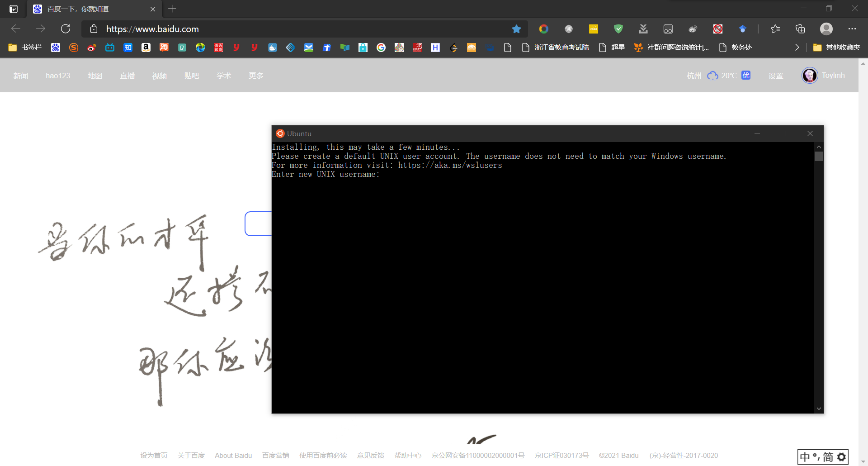Screen dimensions: 868x466
Task: Open the 其他收藏夹 folder
Action: [x=836, y=48]
